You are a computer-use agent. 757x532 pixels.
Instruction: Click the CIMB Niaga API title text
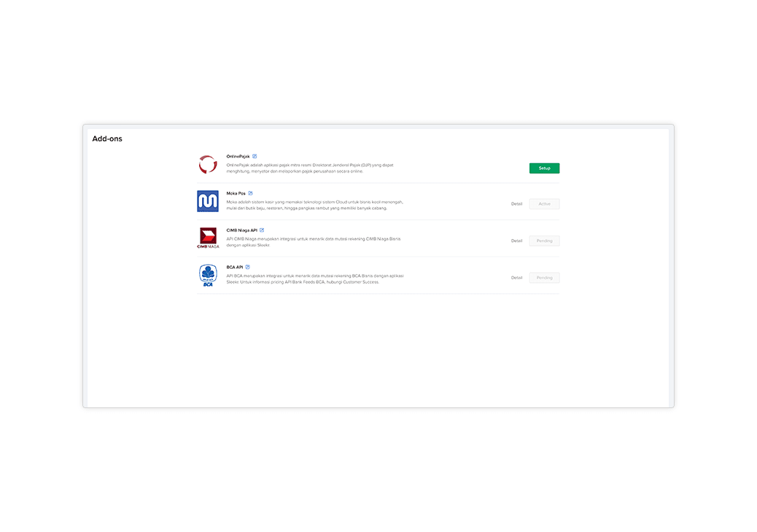242,230
